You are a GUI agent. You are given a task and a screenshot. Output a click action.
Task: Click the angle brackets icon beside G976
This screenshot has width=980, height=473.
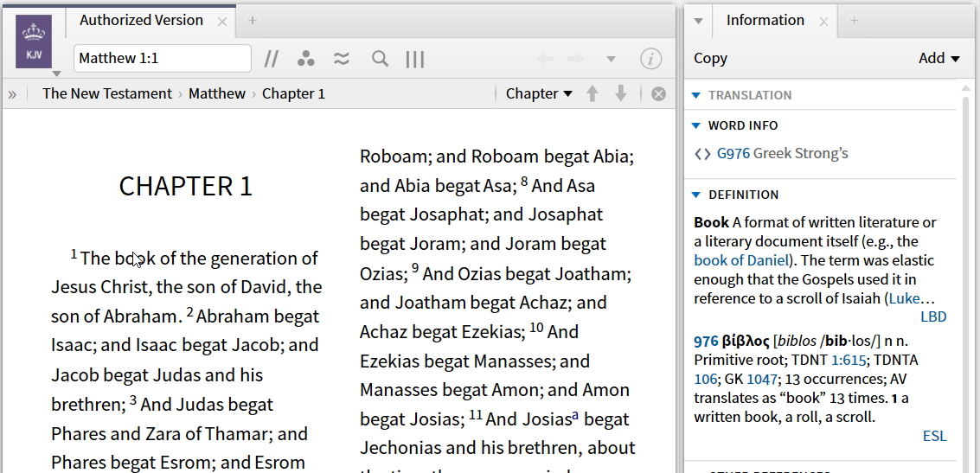[702, 154]
